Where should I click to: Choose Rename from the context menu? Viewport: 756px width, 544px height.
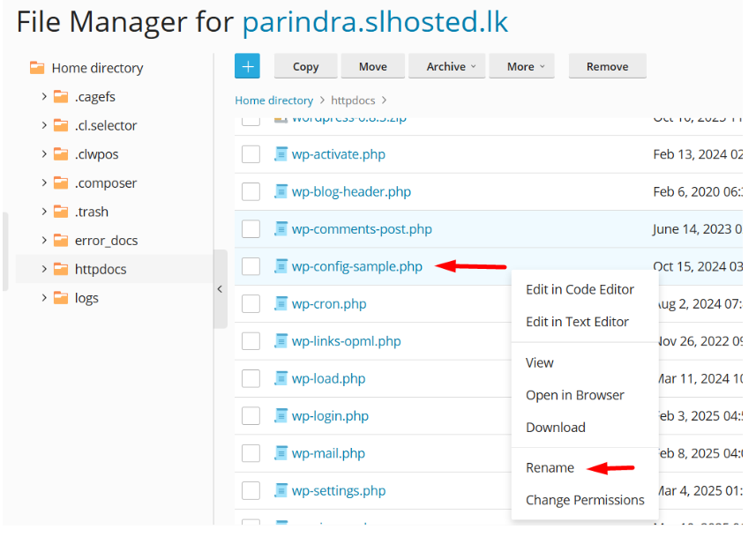[x=550, y=467]
